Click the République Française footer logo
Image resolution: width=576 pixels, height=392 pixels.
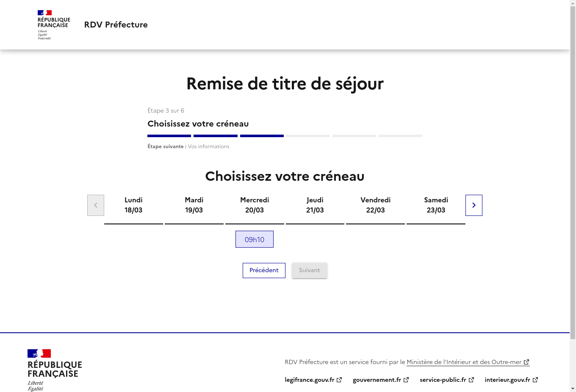coord(55,370)
